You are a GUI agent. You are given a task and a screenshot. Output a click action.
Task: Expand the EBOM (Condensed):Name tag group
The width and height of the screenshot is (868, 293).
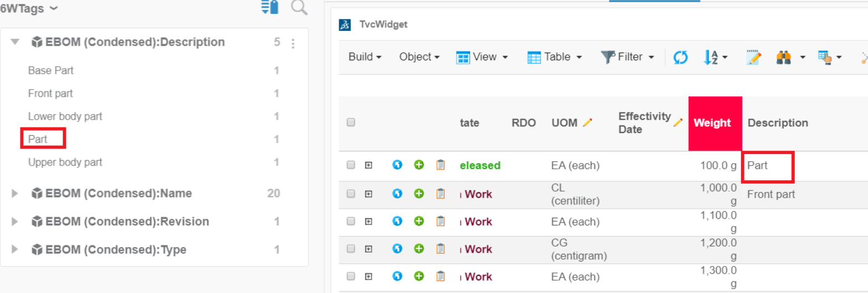pyautogui.click(x=16, y=193)
